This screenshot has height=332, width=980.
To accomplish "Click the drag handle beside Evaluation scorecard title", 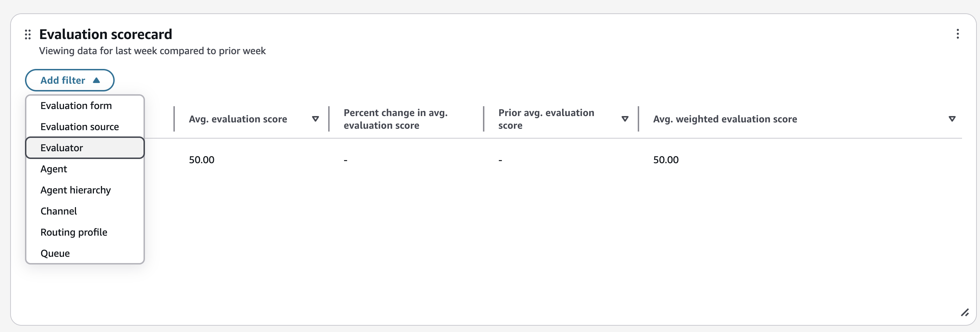I will tap(28, 34).
